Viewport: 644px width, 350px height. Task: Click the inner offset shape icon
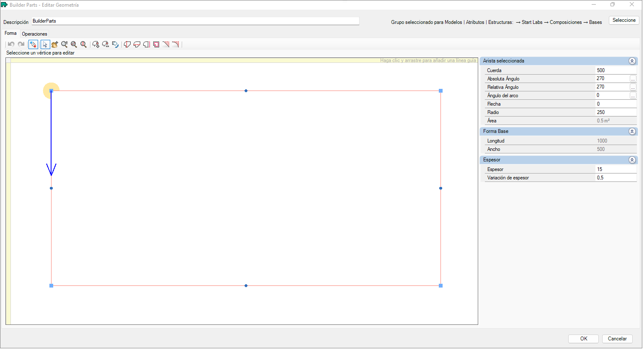pos(156,44)
